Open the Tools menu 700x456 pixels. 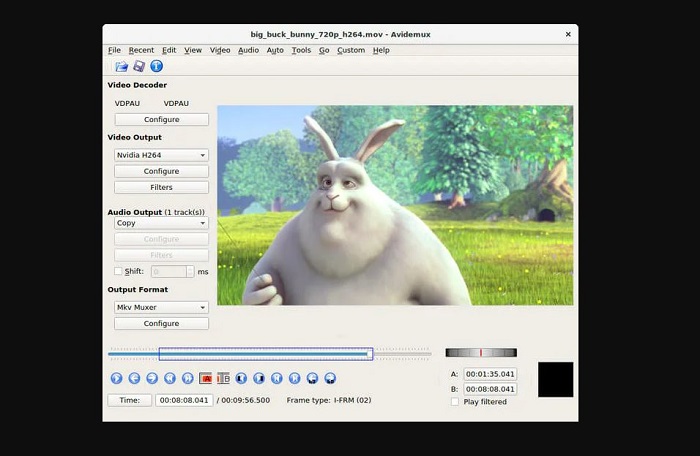coord(301,50)
